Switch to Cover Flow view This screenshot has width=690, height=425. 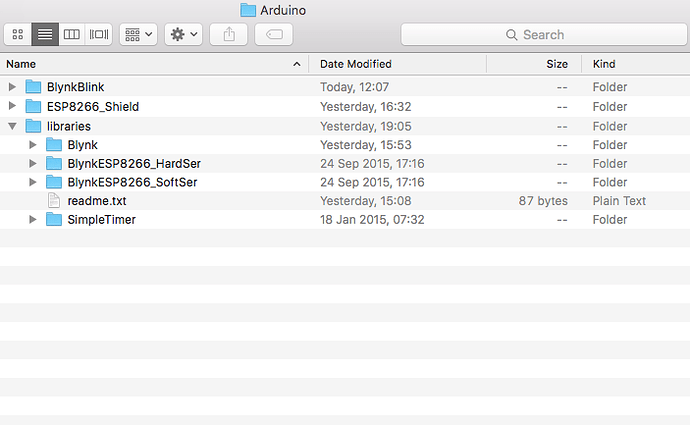click(99, 34)
